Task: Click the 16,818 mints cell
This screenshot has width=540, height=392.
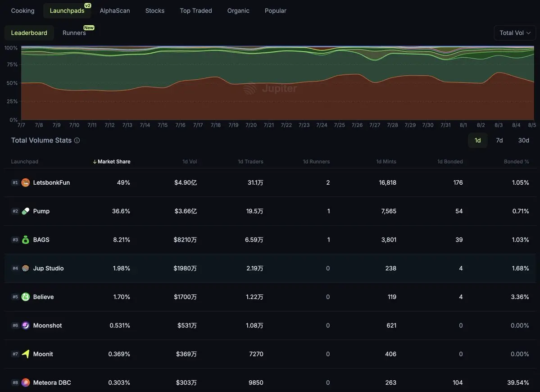Action: click(388, 182)
